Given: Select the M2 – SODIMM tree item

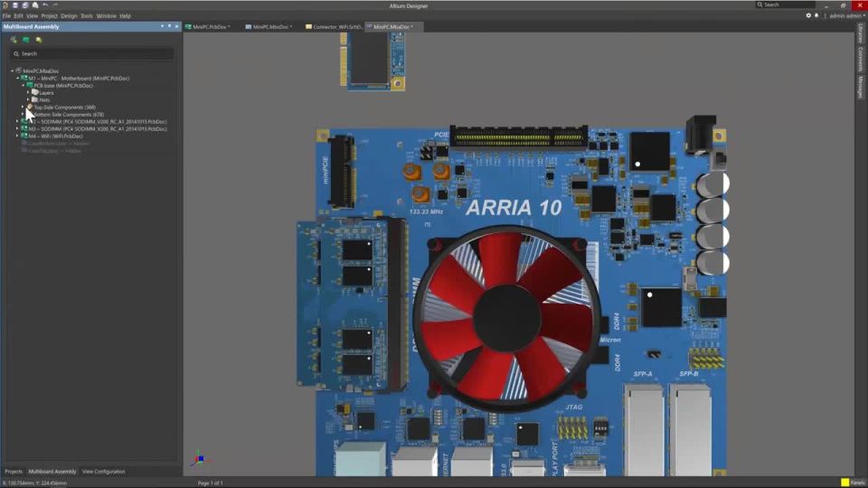Looking at the screenshot, I should click(98, 122).
